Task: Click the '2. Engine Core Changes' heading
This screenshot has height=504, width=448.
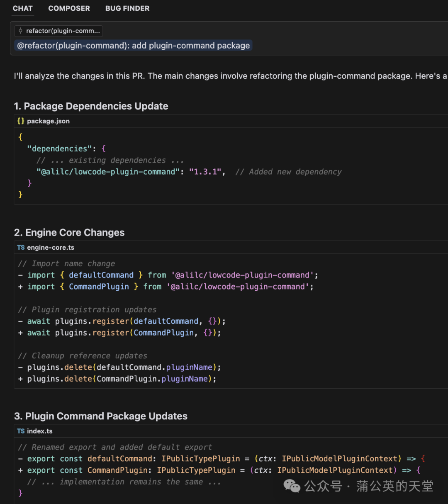Action: (x=69, y=233)
